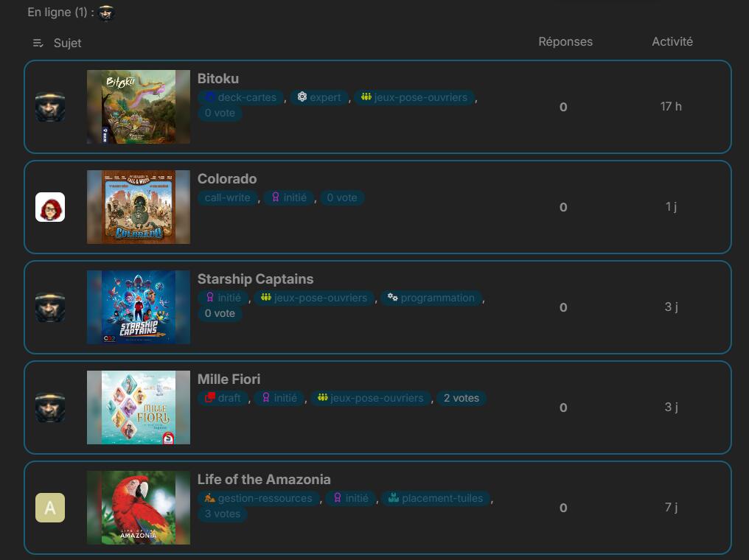
Task: Click the bulk select icon beside Sujet
Action: click(38, 43)
